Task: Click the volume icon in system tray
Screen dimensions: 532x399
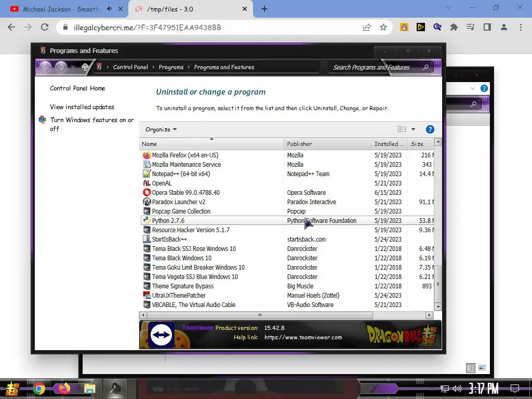Action: click(x=457, y=389)
